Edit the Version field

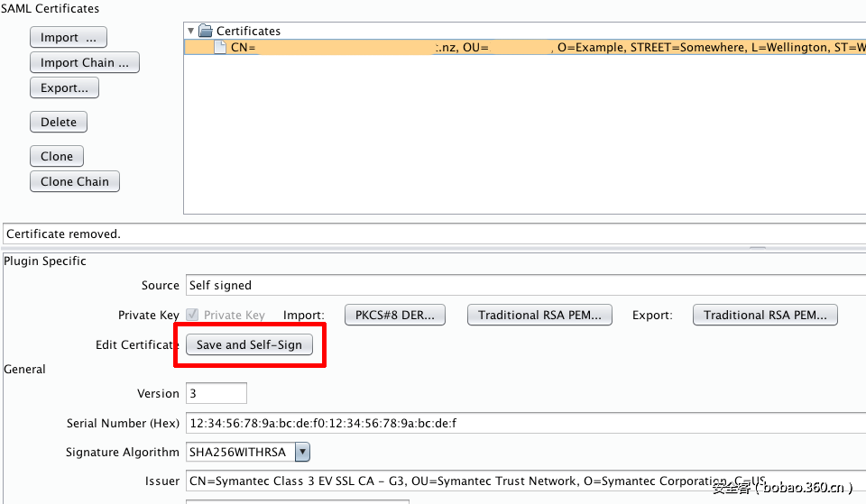click(x=216, y=393)
